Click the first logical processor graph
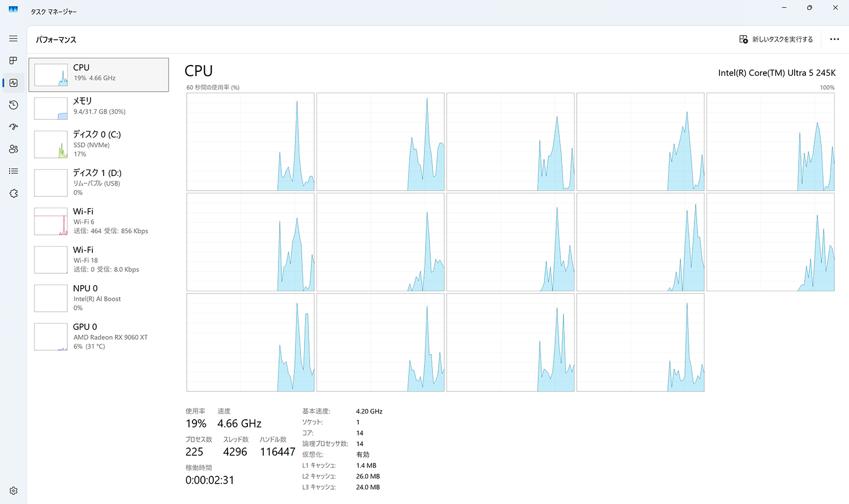This screenshot has height=504, width=849. (250, 142)
